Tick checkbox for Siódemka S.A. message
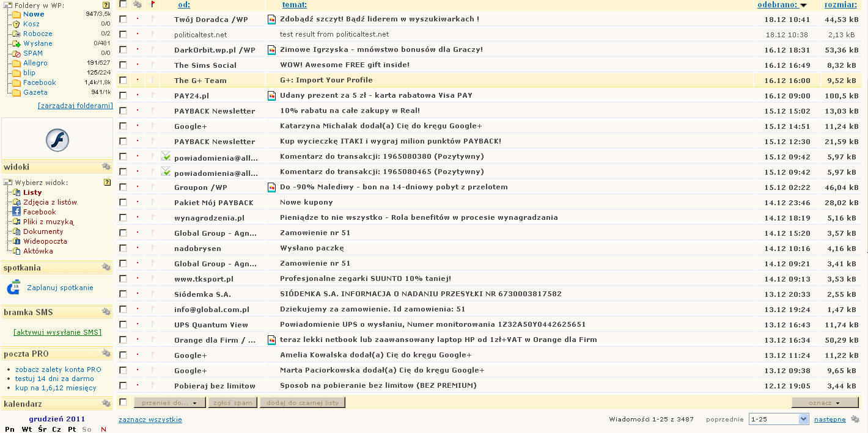Viewport: 868px width, 433px height. (123, 294)
